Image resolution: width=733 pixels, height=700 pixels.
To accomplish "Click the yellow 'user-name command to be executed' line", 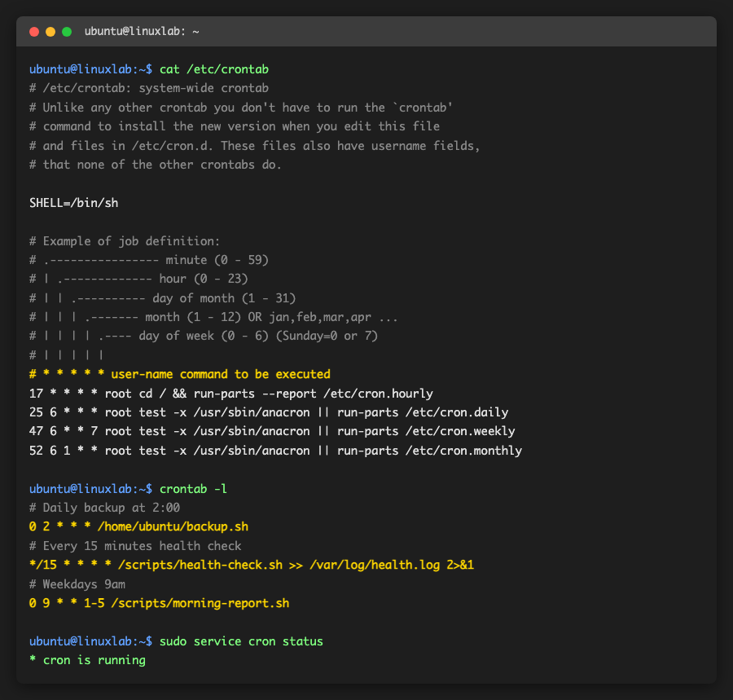I will click(x=180, y=375).
